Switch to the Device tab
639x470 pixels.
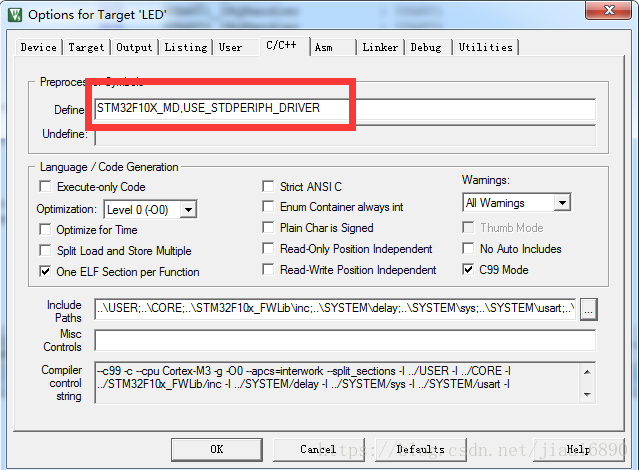tap(39, 47)
